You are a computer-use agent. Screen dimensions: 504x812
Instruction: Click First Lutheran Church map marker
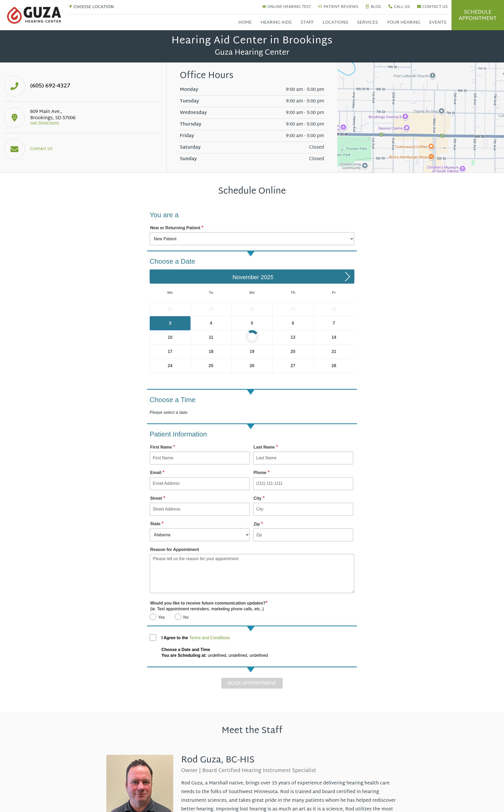432,75
